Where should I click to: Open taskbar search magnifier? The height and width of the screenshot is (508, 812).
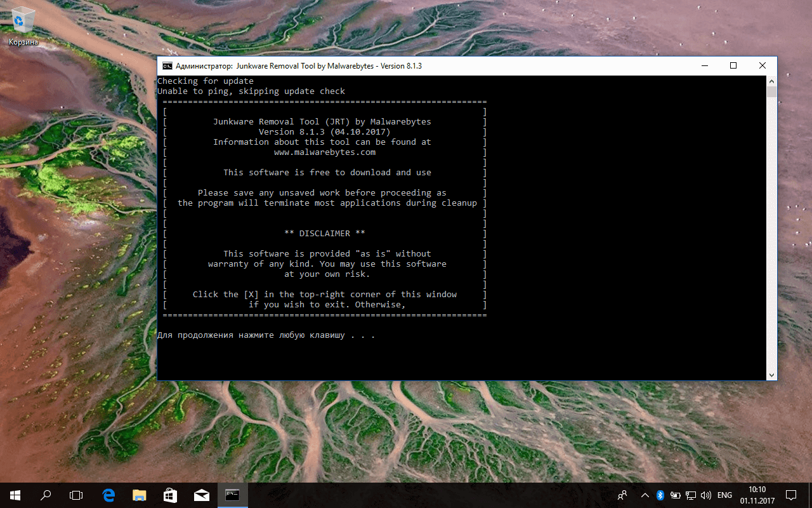[46, 495]
